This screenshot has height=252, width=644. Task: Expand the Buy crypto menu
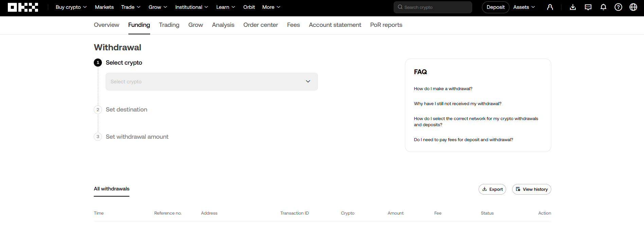[x=71, y=7]
